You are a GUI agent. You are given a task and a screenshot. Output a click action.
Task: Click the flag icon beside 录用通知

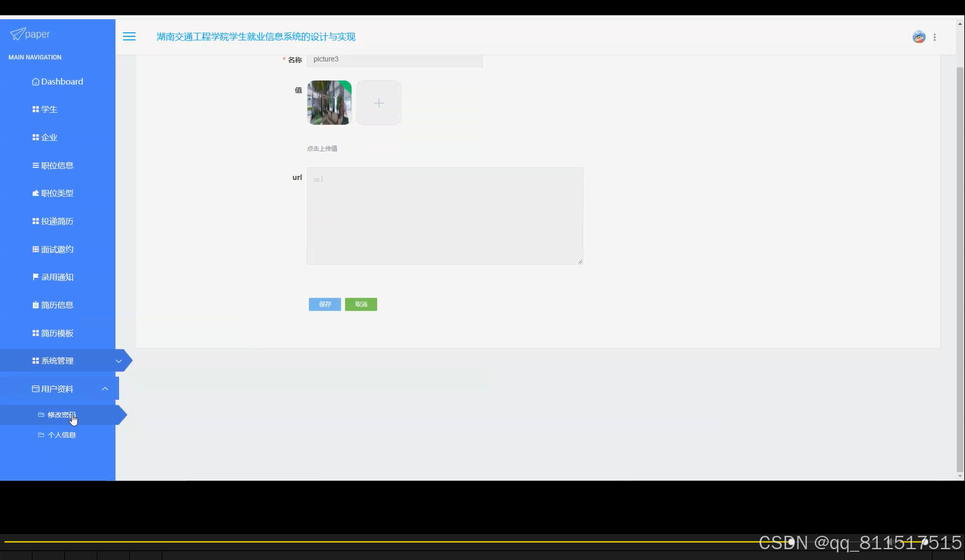[36, 277]
